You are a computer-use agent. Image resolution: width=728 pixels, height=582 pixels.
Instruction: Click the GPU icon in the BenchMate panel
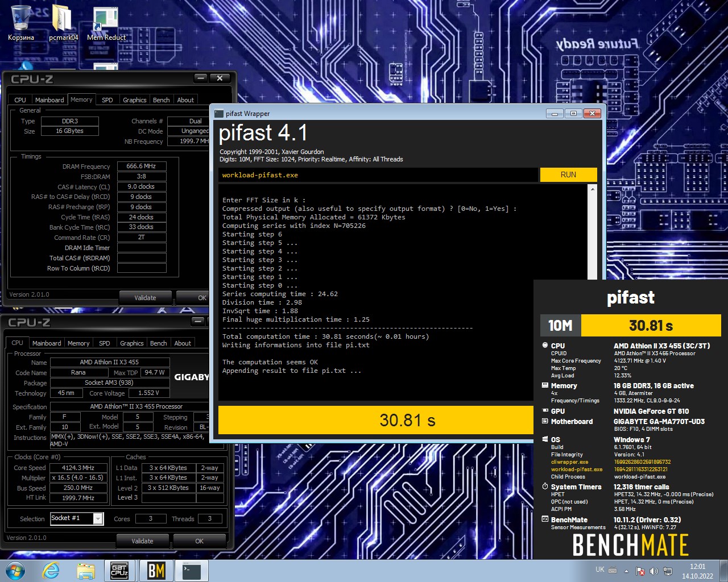[545, 411]
